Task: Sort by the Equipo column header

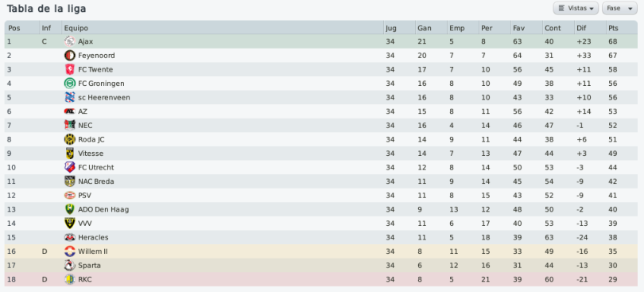Action: (x=223, y=28)
